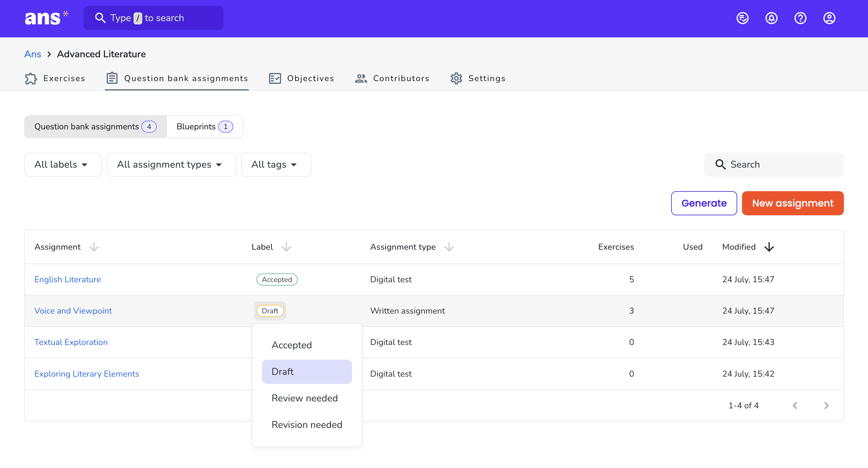868x468 pixels.
Task: Go to previous page of results
Action: click(795, 405)
